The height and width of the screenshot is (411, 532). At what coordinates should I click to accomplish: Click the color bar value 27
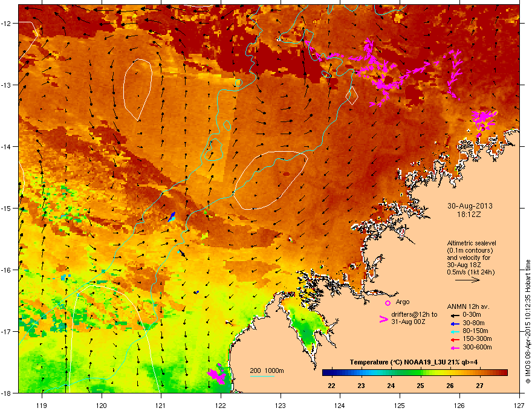pyautogui.click(x=479, y=386)
